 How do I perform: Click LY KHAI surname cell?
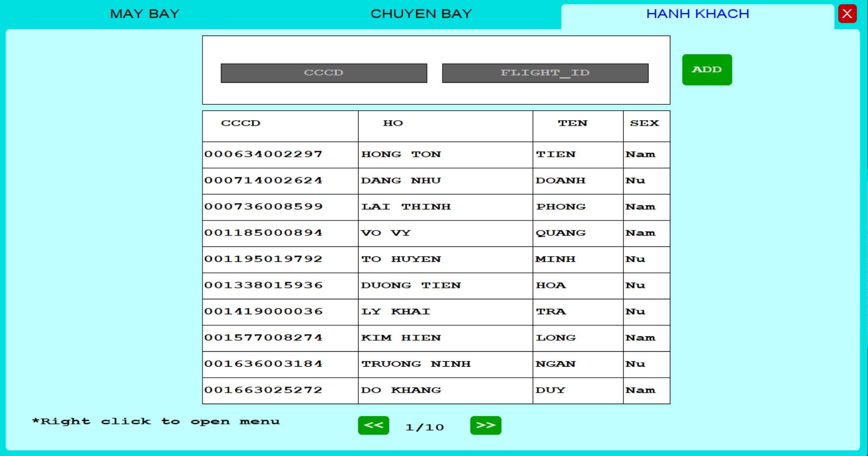(x=445, y=312)
